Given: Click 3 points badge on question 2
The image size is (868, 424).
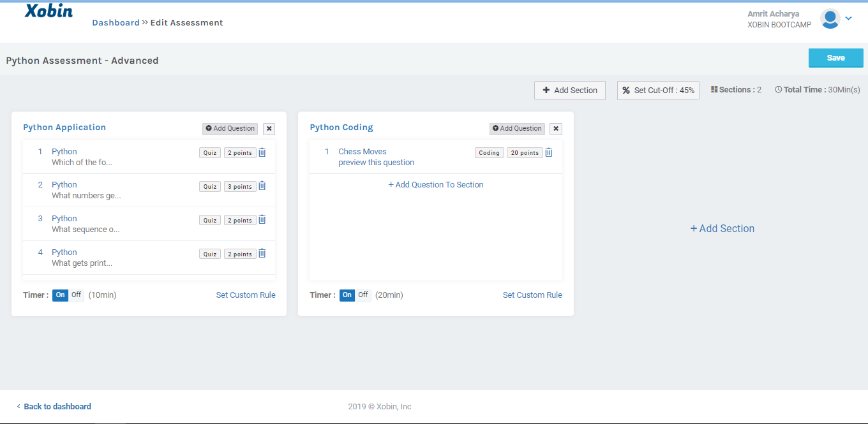Looking at the screenshot, I should (240, 187).
